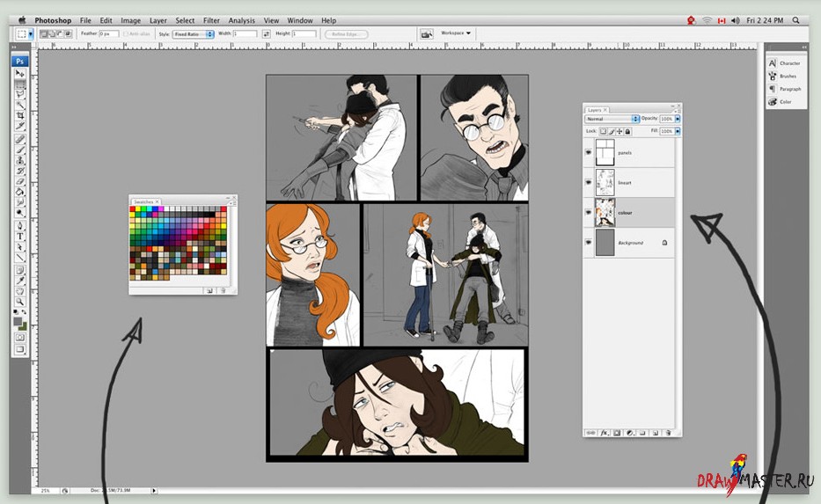Open the Brushes panel icon
Image resolution: width=821 pixels, height=504 pixels.
(x=773, y=76)
